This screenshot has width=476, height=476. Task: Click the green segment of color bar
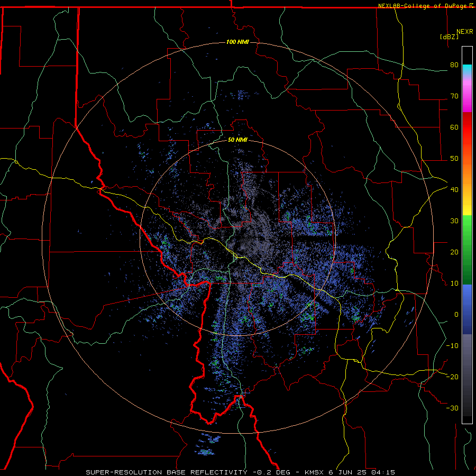(x=467, y=250)
